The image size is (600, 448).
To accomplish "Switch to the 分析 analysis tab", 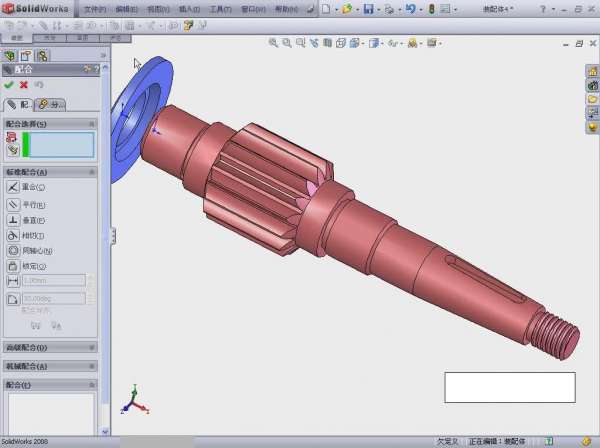I will pos(51,104).
